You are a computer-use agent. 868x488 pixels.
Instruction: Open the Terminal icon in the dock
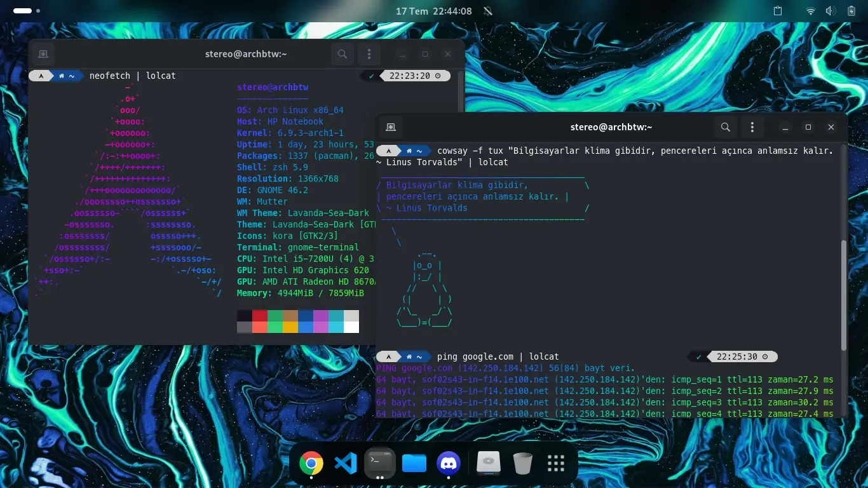coord(380,462)
